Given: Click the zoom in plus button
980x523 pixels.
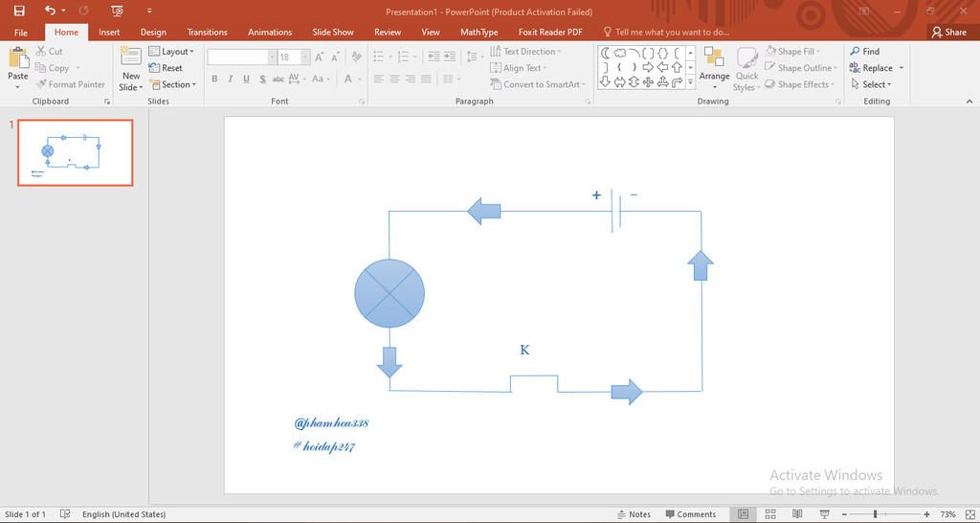Looking at the screenshot, I should [x=926, y=514].
